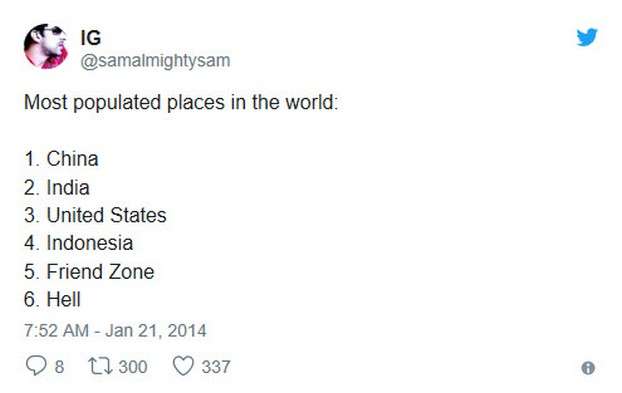Select the reply count 8
Screen dimensions: 622x393
59,366
